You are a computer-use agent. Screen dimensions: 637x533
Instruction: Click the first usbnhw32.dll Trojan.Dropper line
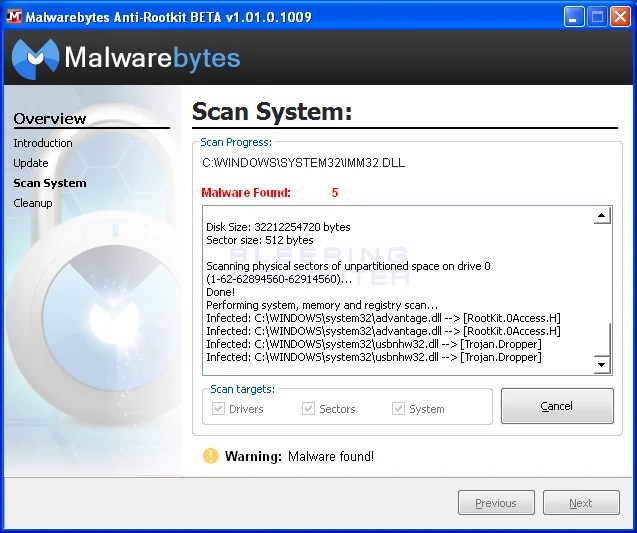coord(374,344)
